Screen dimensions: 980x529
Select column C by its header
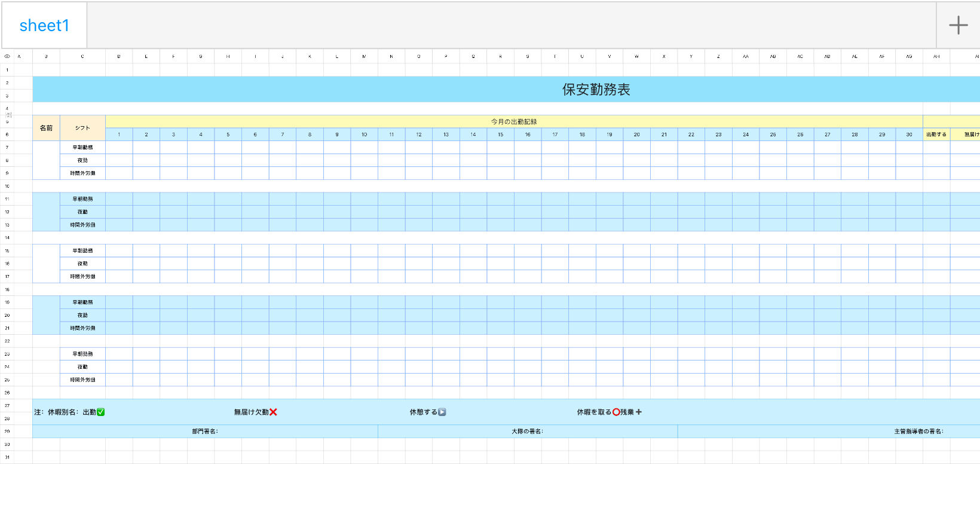pos(82,56)
